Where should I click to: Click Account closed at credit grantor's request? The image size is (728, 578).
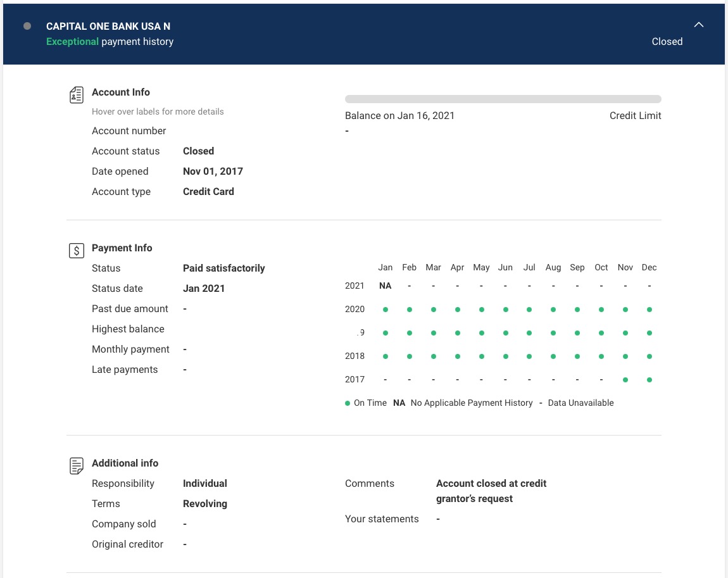491,491
